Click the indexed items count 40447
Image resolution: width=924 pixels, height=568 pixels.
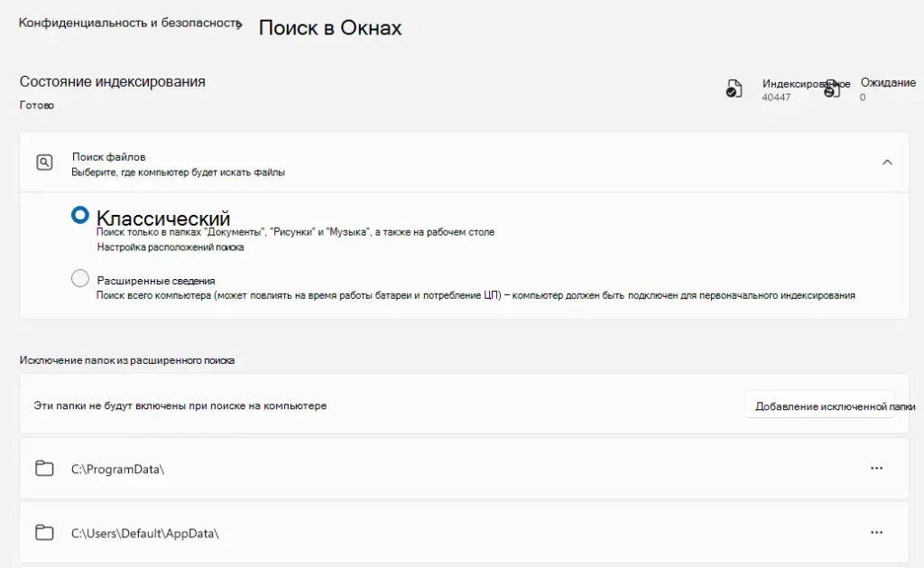click(776, 98)
